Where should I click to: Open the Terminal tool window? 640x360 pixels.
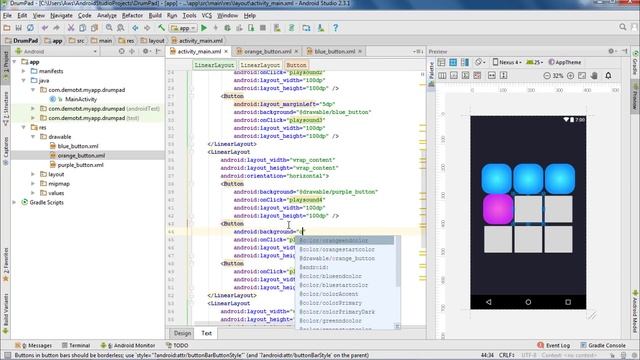click(x=76, y=345)
